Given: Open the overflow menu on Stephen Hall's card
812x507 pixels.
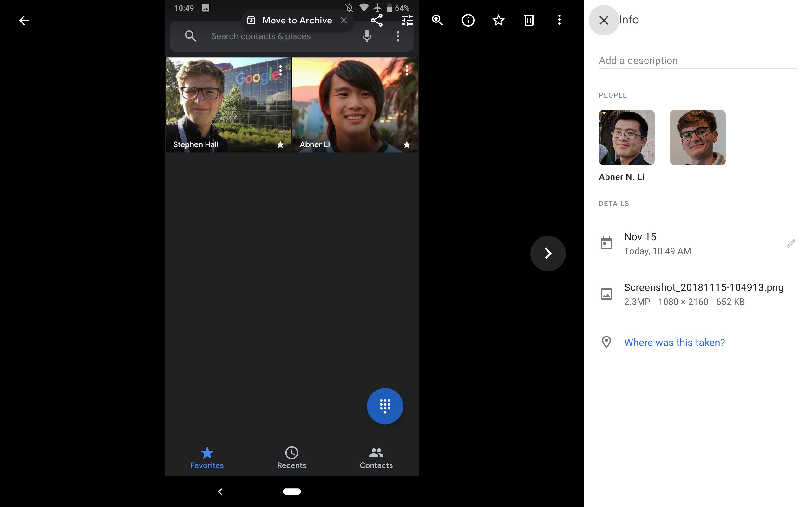Looking at the screenshot, I should (280, 71).
